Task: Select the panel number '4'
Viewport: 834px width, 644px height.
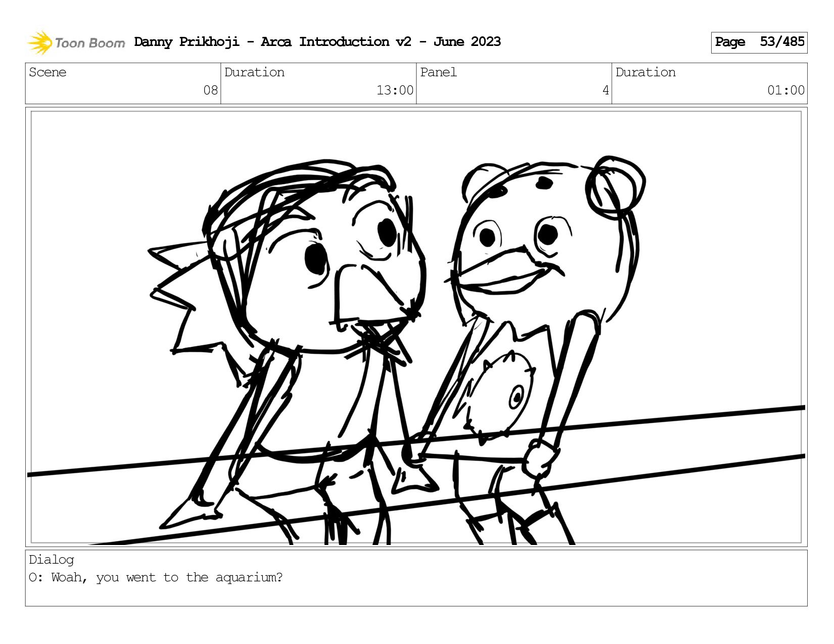Action: 606,90
